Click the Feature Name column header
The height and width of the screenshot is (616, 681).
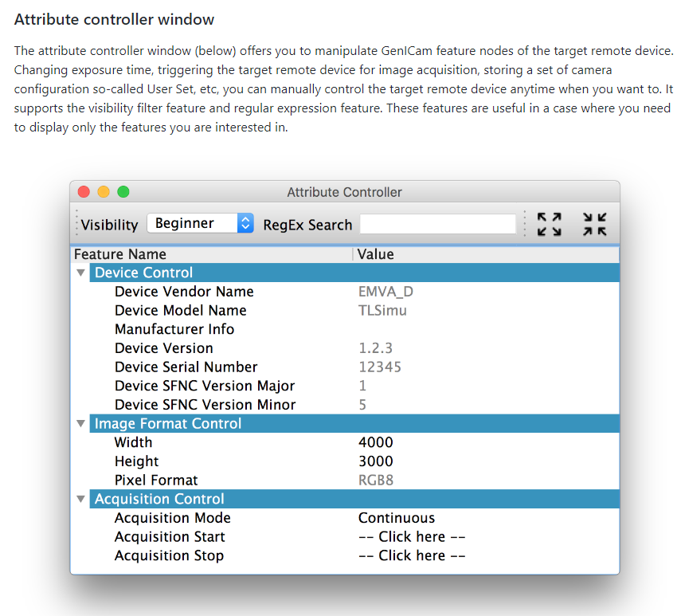point(119,253)
